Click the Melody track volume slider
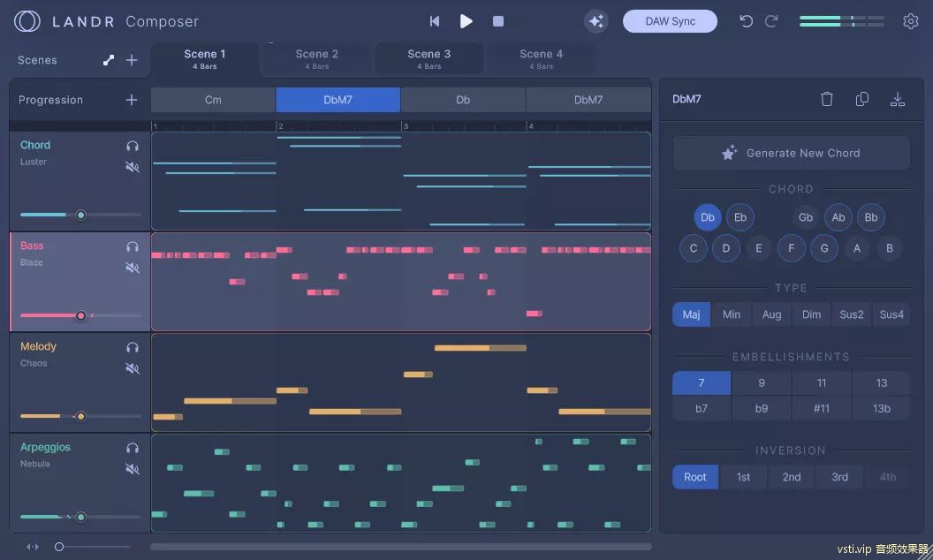 coord(80,416)
